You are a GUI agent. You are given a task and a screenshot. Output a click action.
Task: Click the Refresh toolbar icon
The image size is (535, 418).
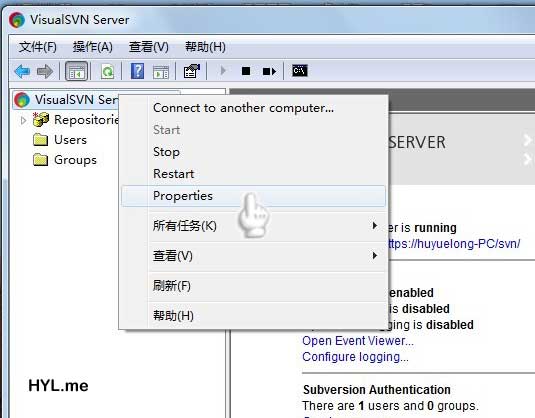point(107,71)
